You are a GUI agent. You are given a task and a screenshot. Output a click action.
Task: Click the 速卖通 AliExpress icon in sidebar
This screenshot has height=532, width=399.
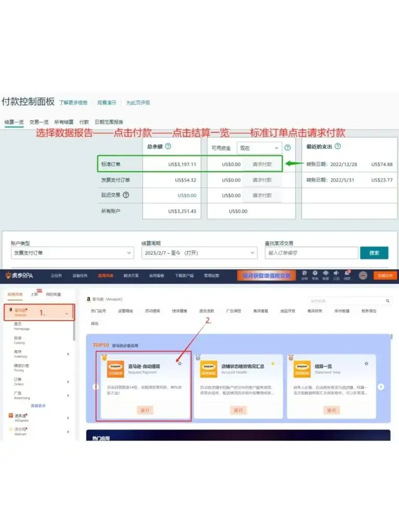[x=11, y=416]
